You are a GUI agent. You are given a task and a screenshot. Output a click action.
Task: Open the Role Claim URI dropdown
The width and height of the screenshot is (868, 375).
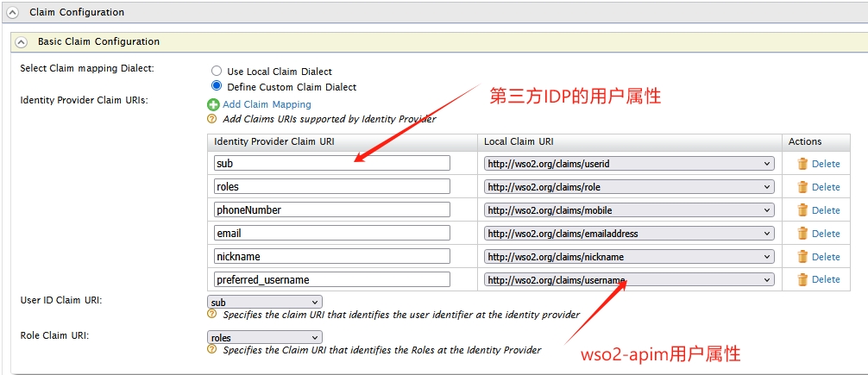[265, 337]
